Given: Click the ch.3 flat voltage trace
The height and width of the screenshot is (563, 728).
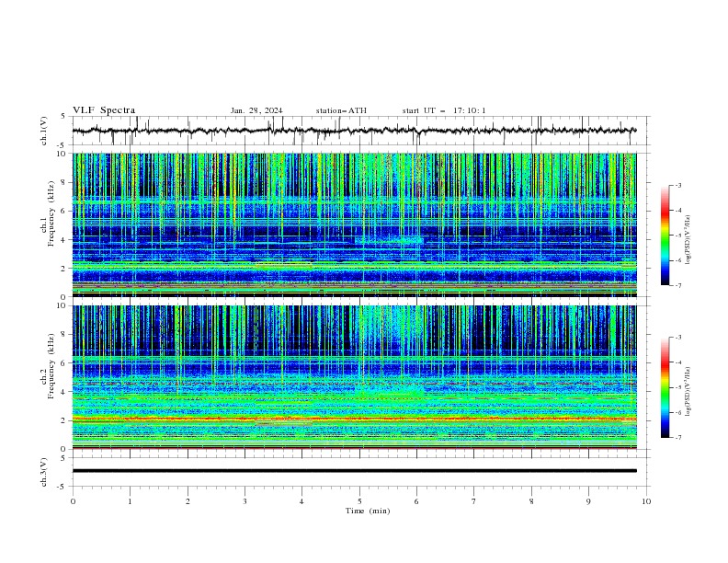Looking at the screenshot, I should pos(354,471).
